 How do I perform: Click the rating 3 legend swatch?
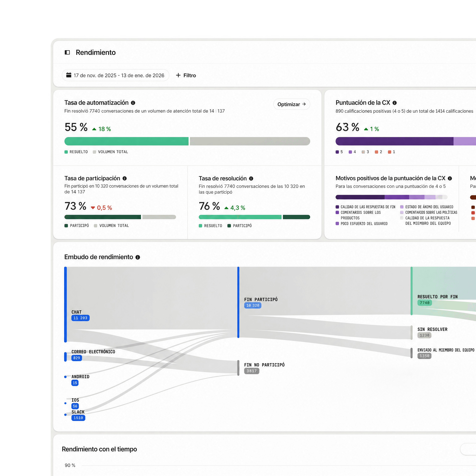pyautogui.click(x=363, y=152)
